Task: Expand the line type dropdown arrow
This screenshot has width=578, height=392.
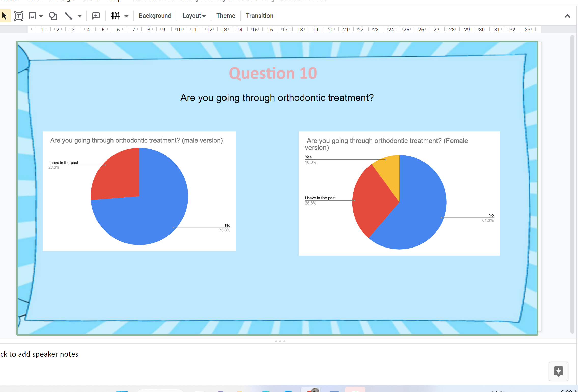Action: point(79,16)
